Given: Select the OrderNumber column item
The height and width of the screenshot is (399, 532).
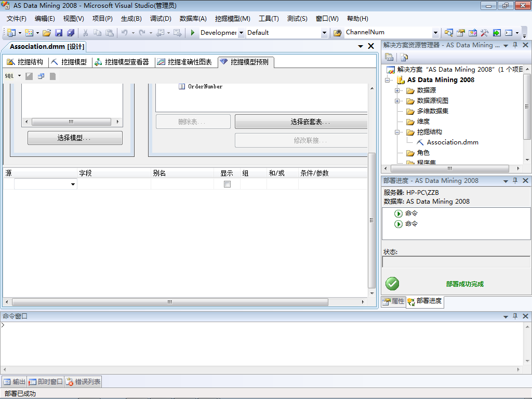Looking at the screenshot, I should (x=205, y=87).
